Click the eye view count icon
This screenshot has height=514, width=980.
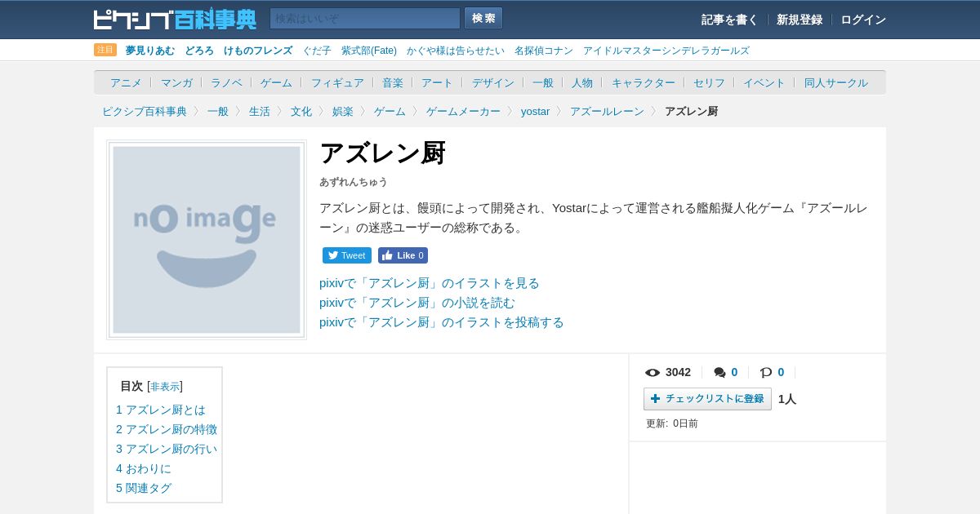[x=653, y=372]
